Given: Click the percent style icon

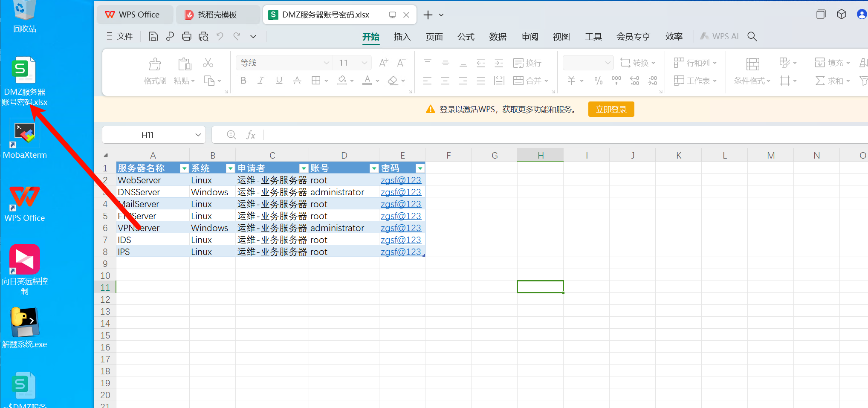Looking at the screenshot, I should (x=598, y=81).
